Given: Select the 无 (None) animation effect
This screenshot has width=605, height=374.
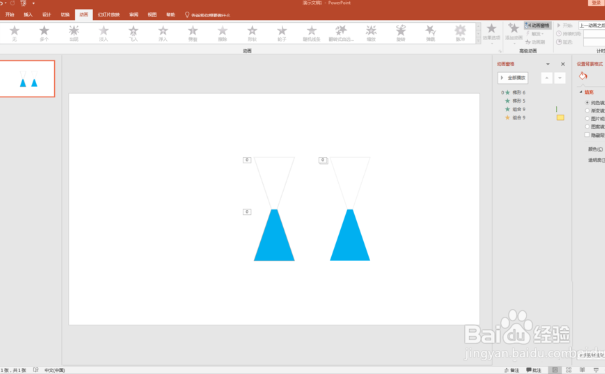Looking at the screenshot, I should point(14,34).
